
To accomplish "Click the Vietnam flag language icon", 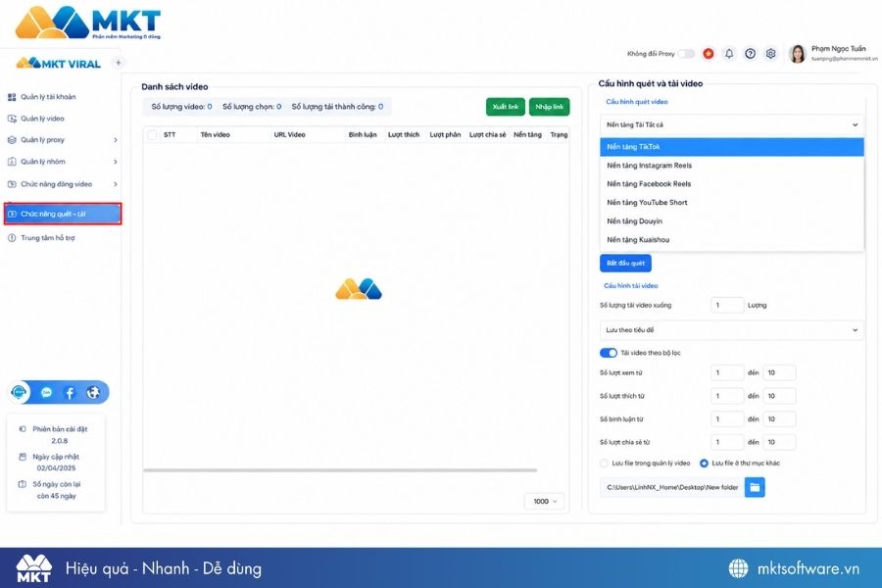I will pyautogui.click(x=709, y=54).
